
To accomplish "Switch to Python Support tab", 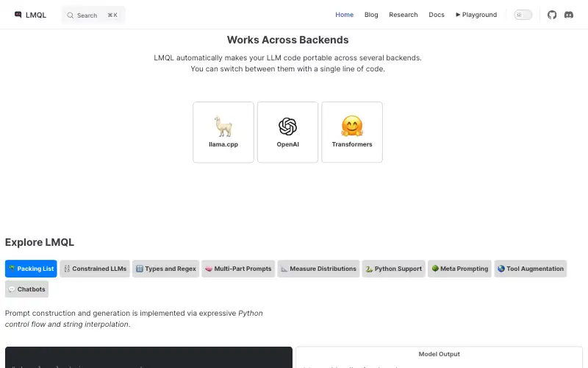I will 393,269.
